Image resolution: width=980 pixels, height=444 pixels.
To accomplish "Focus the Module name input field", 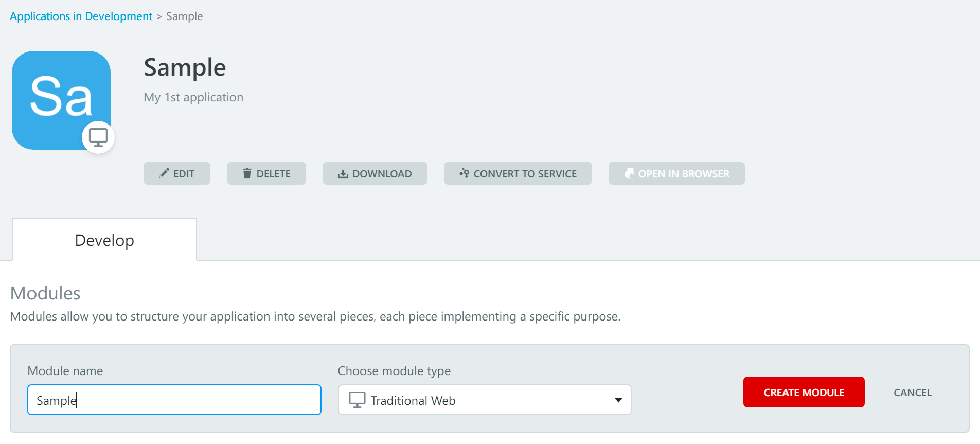I will coord(174,400).
